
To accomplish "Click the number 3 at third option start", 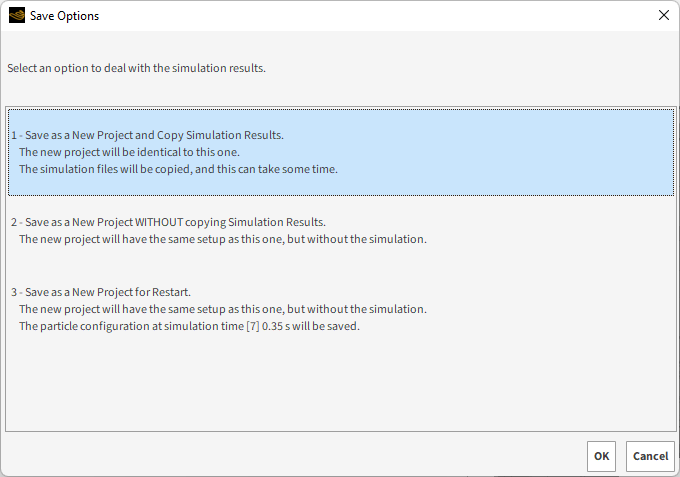I will pos(14,292).
